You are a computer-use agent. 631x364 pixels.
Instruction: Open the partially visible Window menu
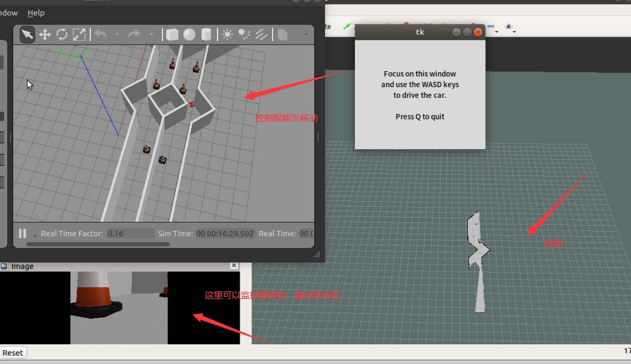(8, 13)
